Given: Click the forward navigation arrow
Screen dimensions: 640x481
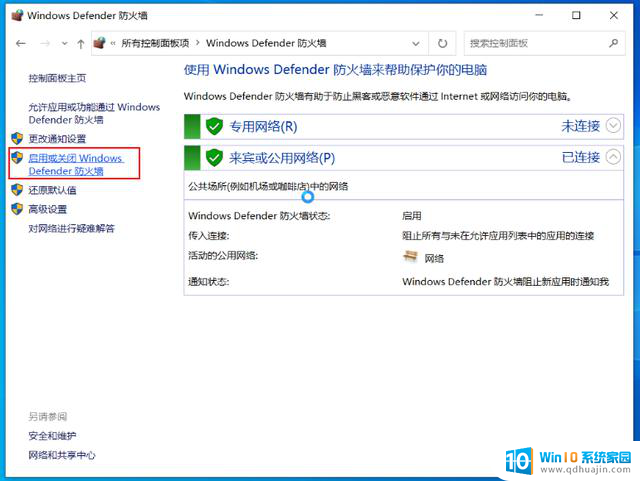Looking at the screenshot, I should (x=45, y=43).
